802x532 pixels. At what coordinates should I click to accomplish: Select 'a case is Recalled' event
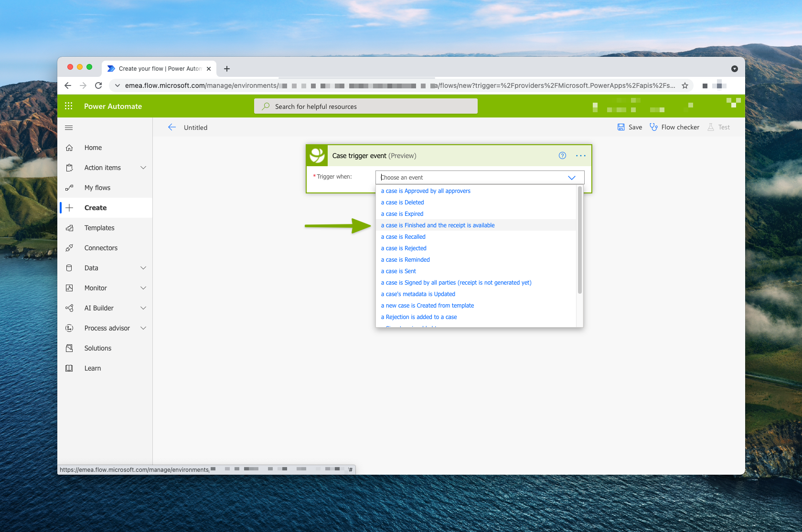476,237
